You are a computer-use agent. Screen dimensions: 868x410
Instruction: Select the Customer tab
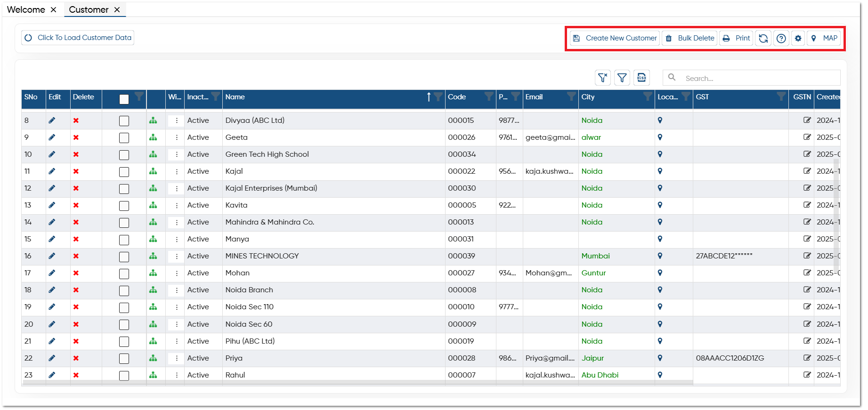pyautogui.click(x=89, y=9)
